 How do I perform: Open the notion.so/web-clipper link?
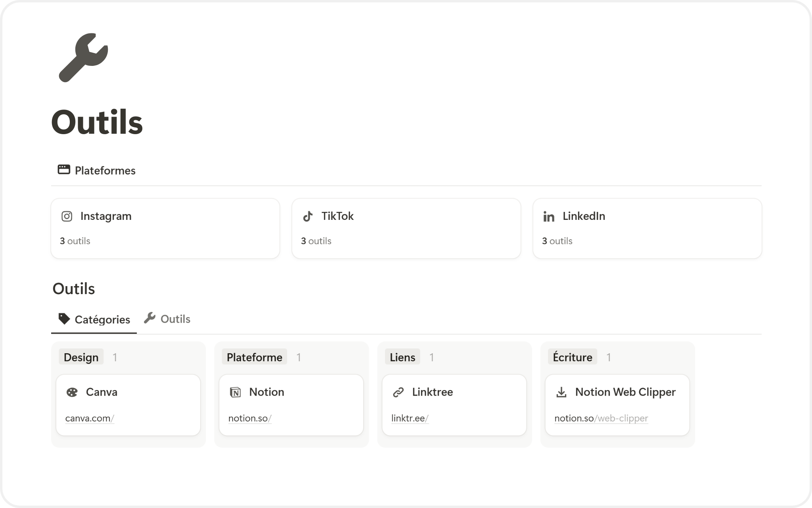tap(601, 418)
